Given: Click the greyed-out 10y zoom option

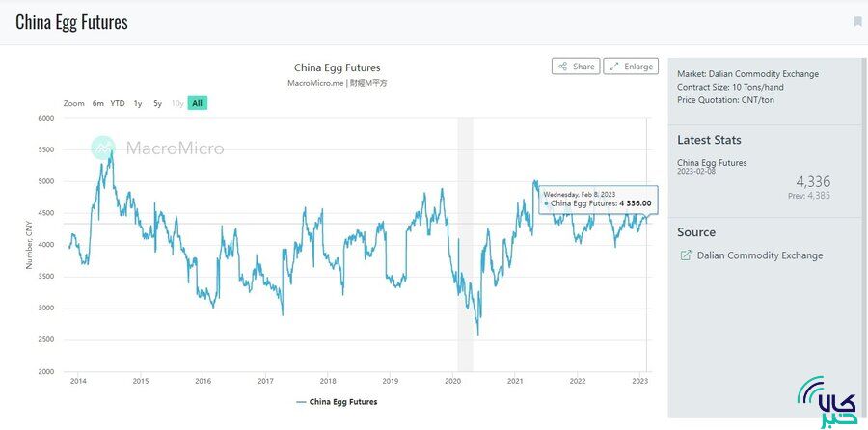Looking at the screenshot, I should point(177,103).
